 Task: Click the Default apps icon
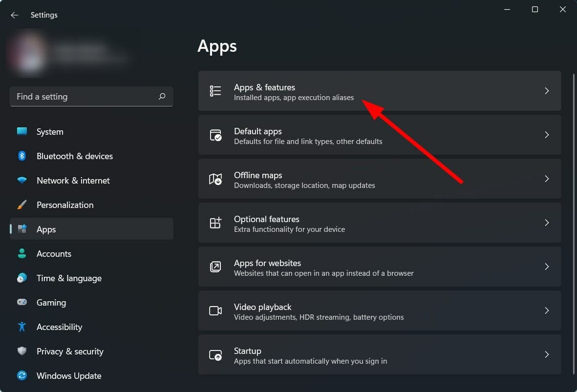(215, 135)
